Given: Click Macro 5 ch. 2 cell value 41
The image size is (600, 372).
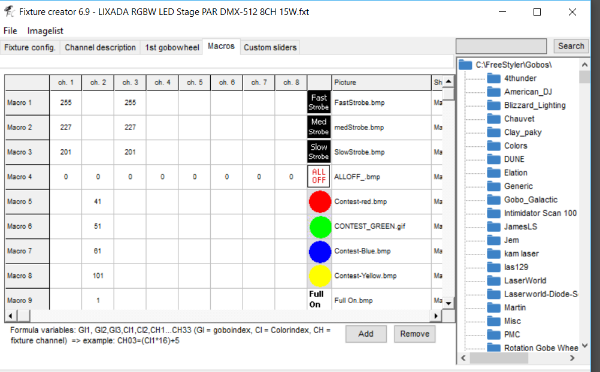Looking at the screenshot, I should (x=98, y=201).
